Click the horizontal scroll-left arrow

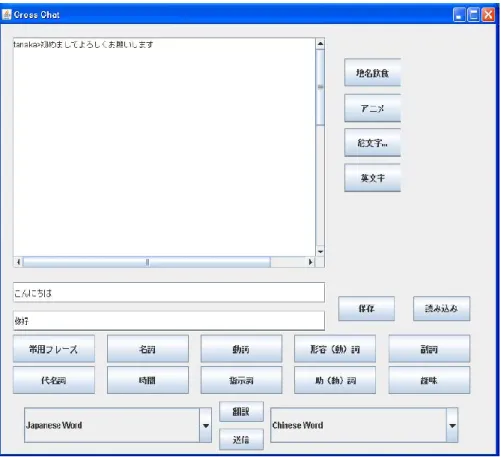point(18,262)
